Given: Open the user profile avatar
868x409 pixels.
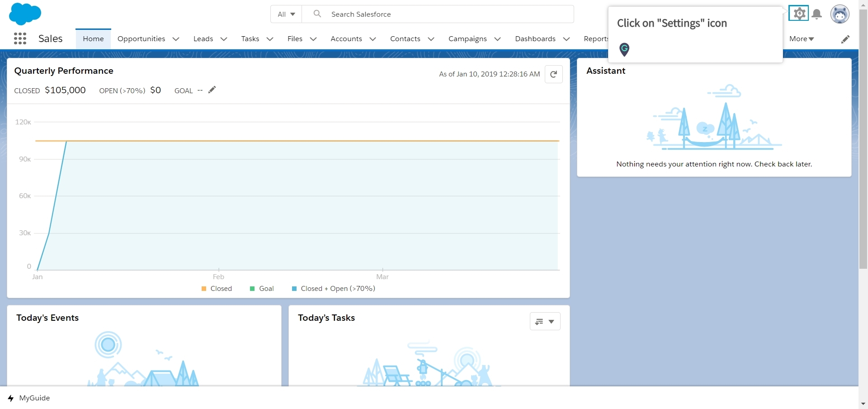Looking at the screenshot, I should click(840, 14).
